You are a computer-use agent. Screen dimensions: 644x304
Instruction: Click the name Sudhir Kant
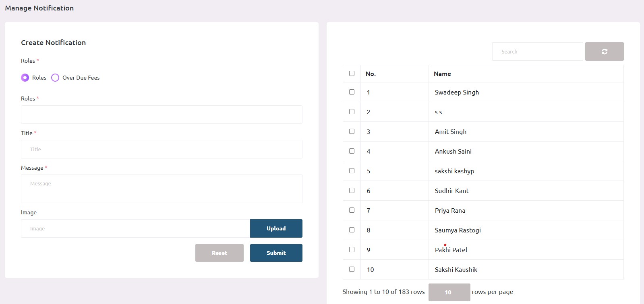[451, 191]
